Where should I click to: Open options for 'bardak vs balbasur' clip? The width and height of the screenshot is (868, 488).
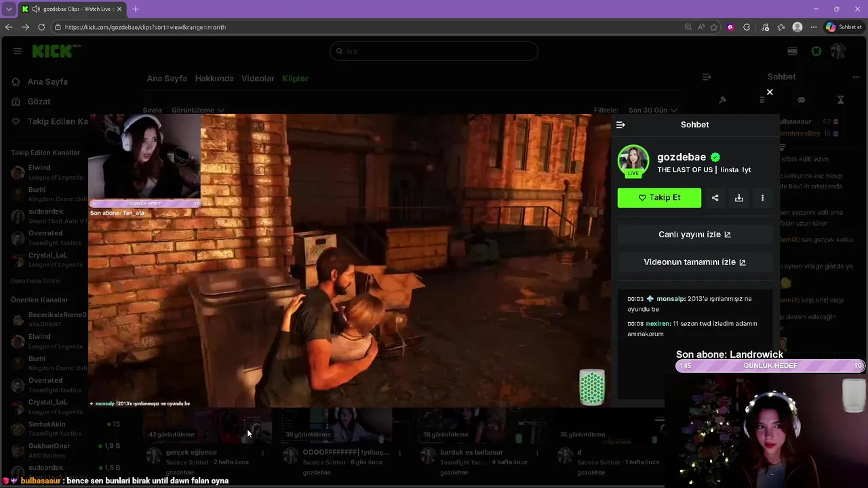pos(536,453)
